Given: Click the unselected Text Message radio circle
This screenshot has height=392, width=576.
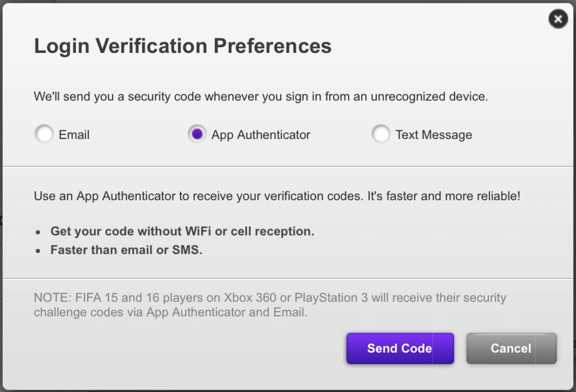Looking at the screenshot, I should [x=381, y=134].
